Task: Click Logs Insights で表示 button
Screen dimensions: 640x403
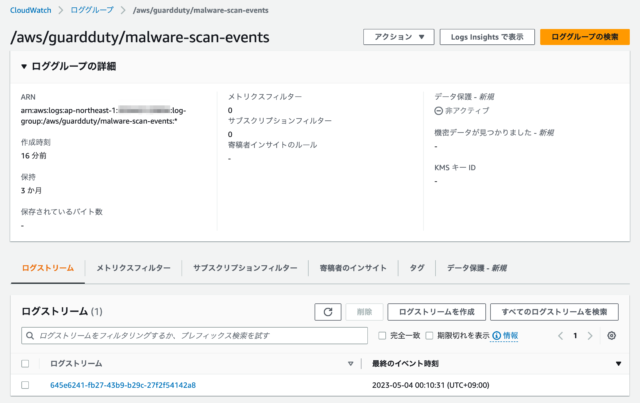Action: (487, 37)
